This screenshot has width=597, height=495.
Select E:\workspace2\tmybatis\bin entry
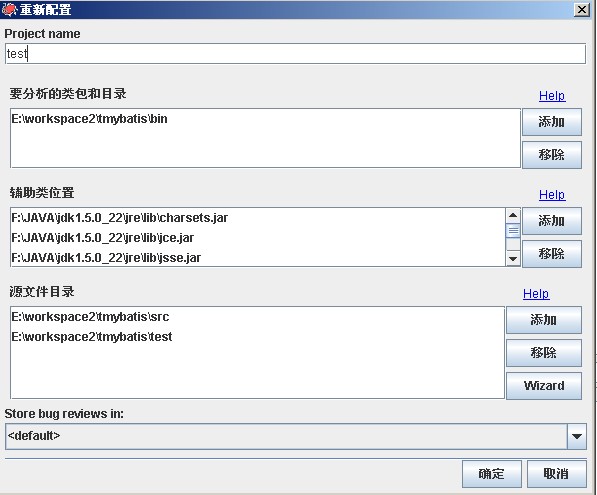click(x=265, y=119)
